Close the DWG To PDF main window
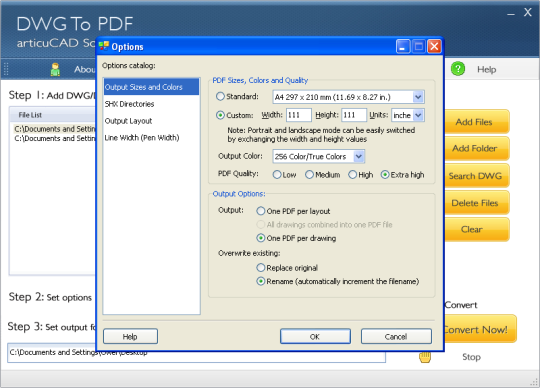Screen dimensions: 540x388 pos(528,13)
